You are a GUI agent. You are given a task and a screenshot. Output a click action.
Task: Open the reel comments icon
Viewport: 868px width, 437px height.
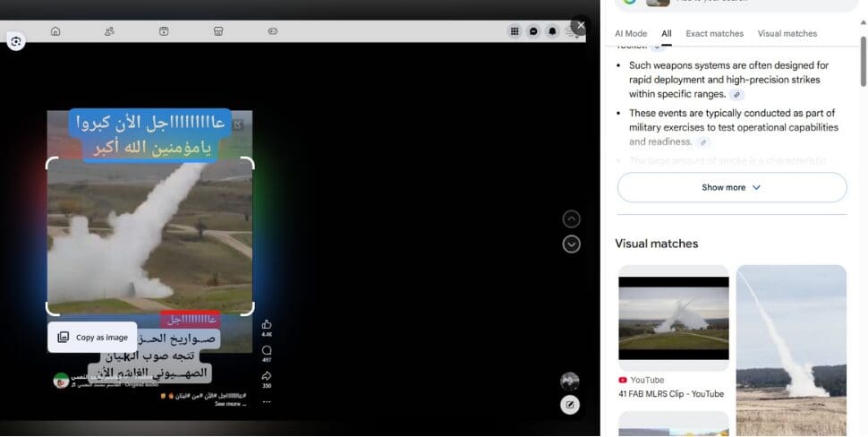267,350
